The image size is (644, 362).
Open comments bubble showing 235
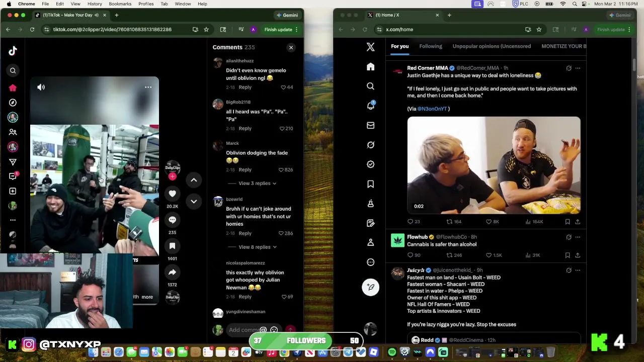[x=172, y=220]
